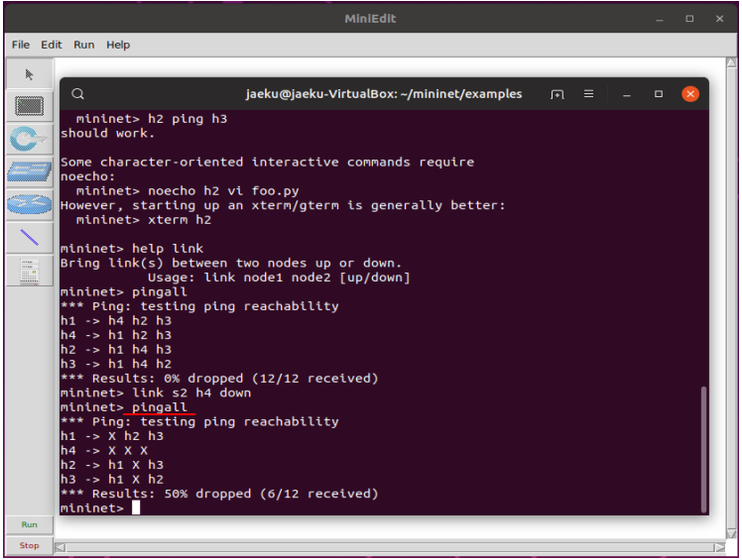The width and height of the screenshot is (742, 560).
Task: Click the 'h3 -> h1 X h2' line
Action: coord(112,480)
